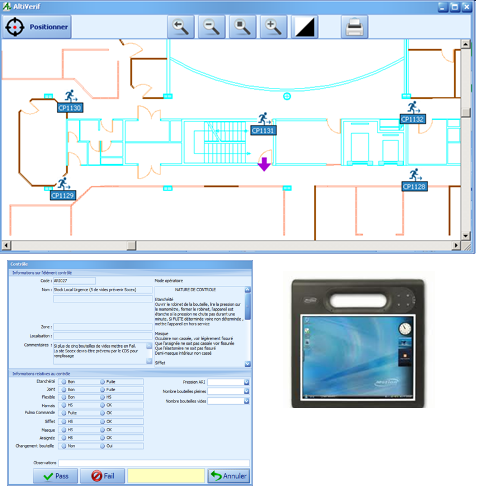Image resolution: width=479 pixels, height=504 pixels.
Task: Expand the Nombre bouteilles vides dropdown
Action: click(247, 401)
